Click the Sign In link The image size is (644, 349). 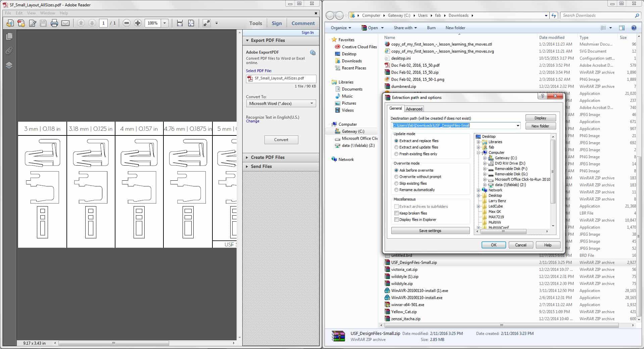(307, 33)
